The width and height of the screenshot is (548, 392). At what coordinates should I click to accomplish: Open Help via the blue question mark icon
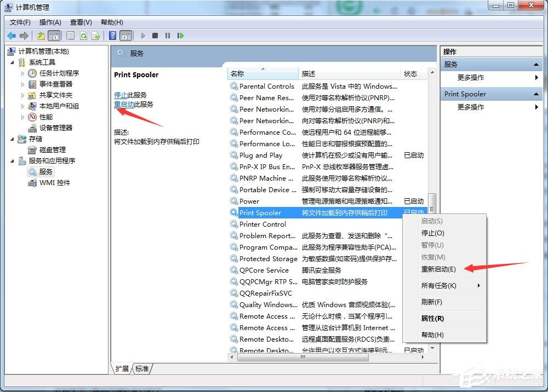(x=112, y=36)
